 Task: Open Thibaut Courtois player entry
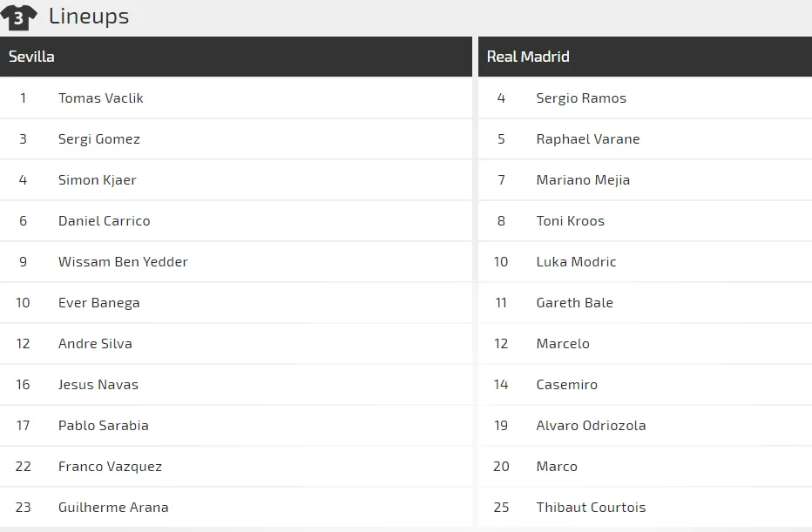click(x=591, y=507)
